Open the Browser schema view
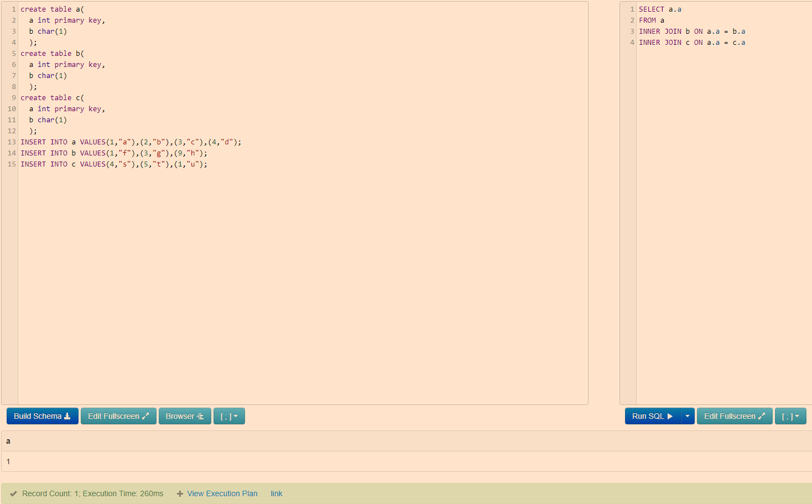Viewport: 812px width, 504px height. [185, 416]
